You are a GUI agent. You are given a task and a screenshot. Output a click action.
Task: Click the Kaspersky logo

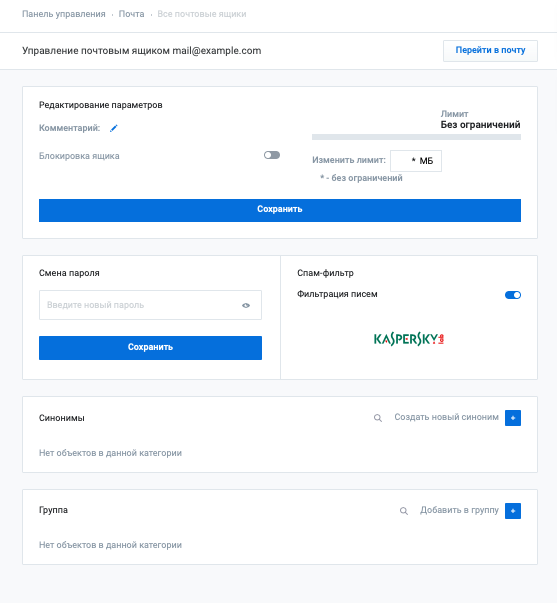[x=409, y=339]
